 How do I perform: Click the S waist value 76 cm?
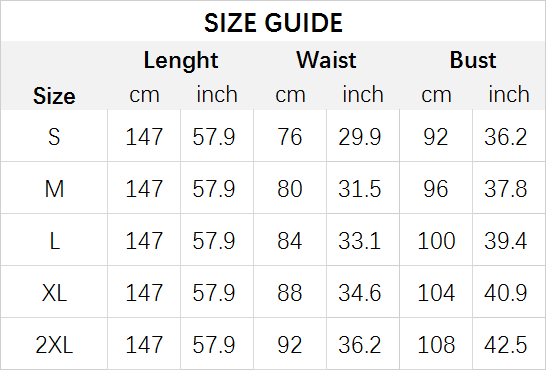point(290,136)
